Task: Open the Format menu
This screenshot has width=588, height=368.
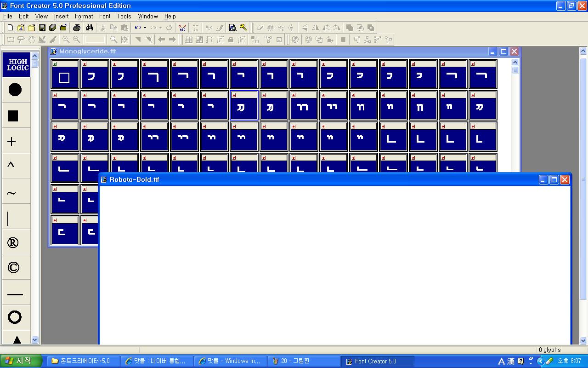Action: 84,16
